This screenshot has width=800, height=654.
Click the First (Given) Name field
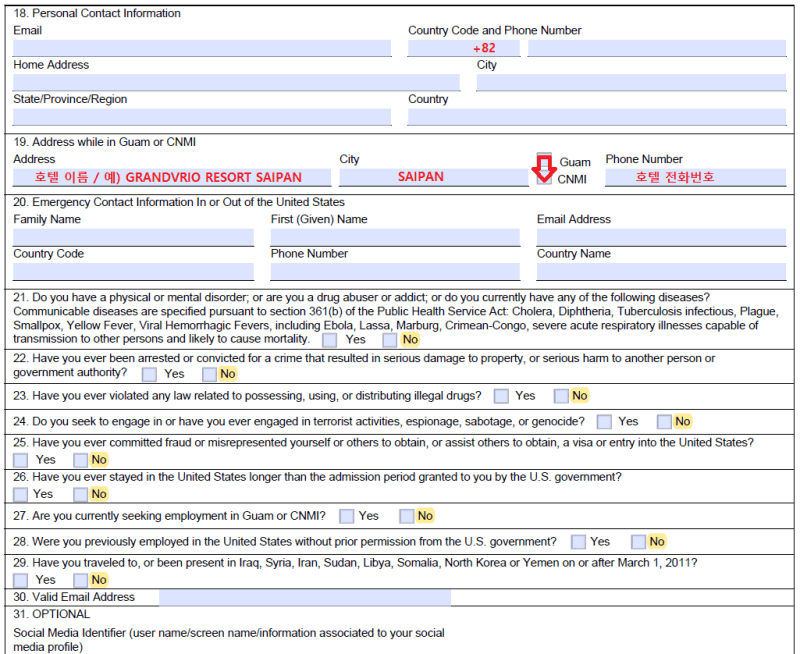395,237
